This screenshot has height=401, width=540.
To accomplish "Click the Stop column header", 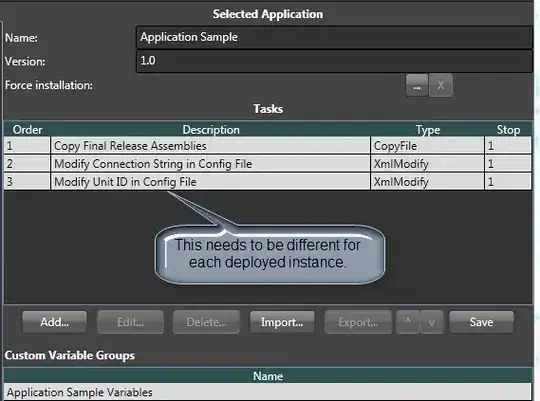I will click(508, 130).
